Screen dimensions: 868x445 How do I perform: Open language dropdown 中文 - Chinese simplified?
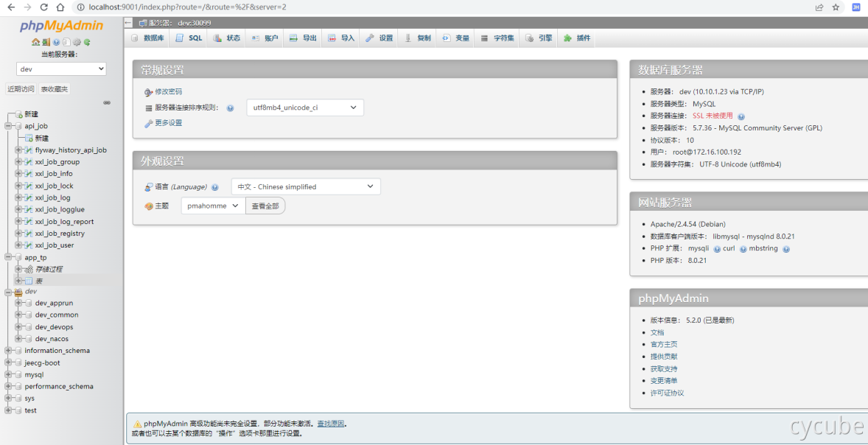click(x=306, y=186)
